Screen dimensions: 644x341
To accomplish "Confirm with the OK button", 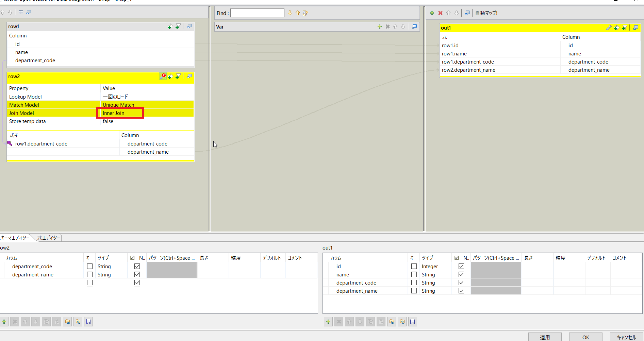I will pyautogui.click(x=585, y=337).
